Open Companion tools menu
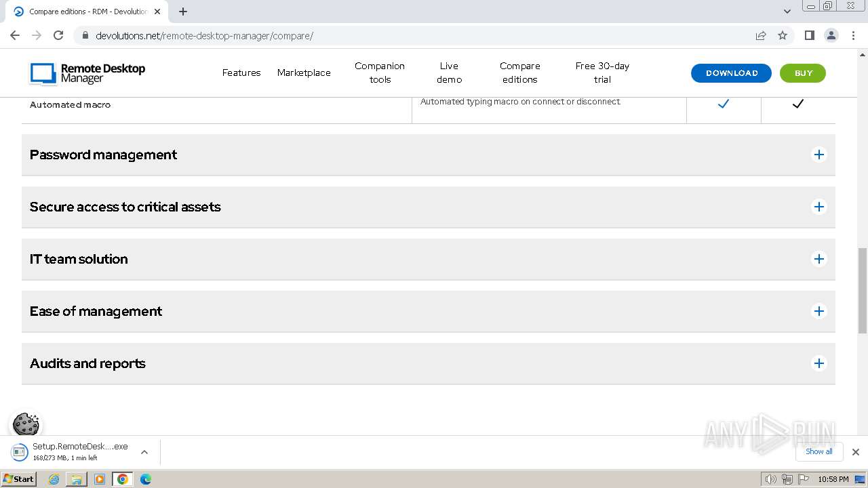 point(380,73)
